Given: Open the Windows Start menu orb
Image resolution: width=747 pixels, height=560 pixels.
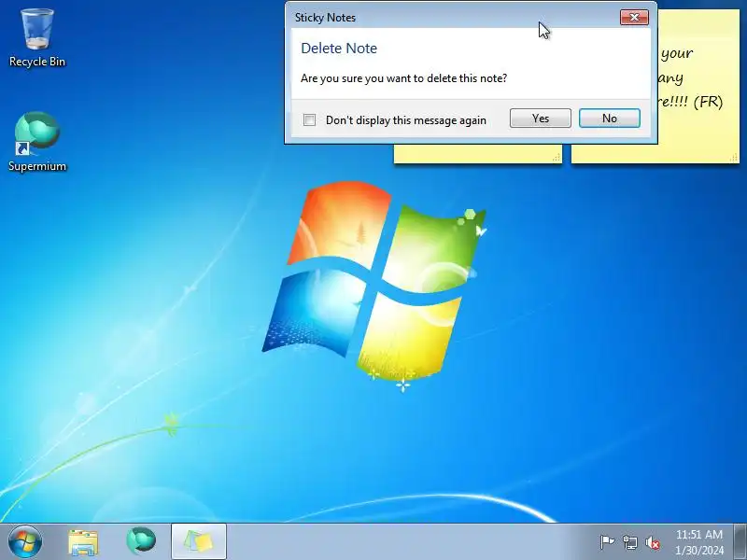Looking at the screenshot, I should click(x=25, y=541).
